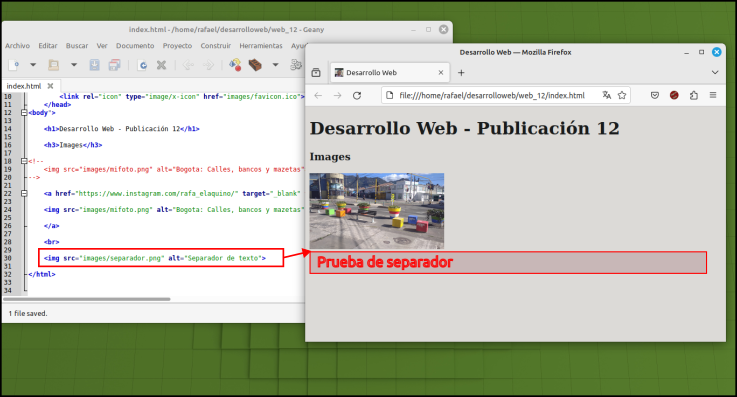This screenshot has height=397, width=737.
Task: Maximize the Firefox window
Action: (701, 52)
